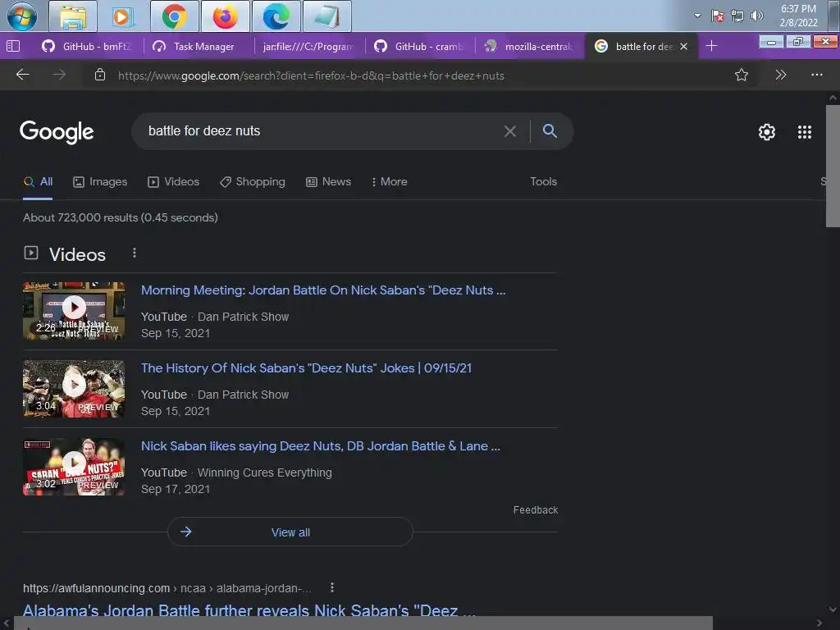
Task: Focus the Google search box
Action: tap(322, 130)
